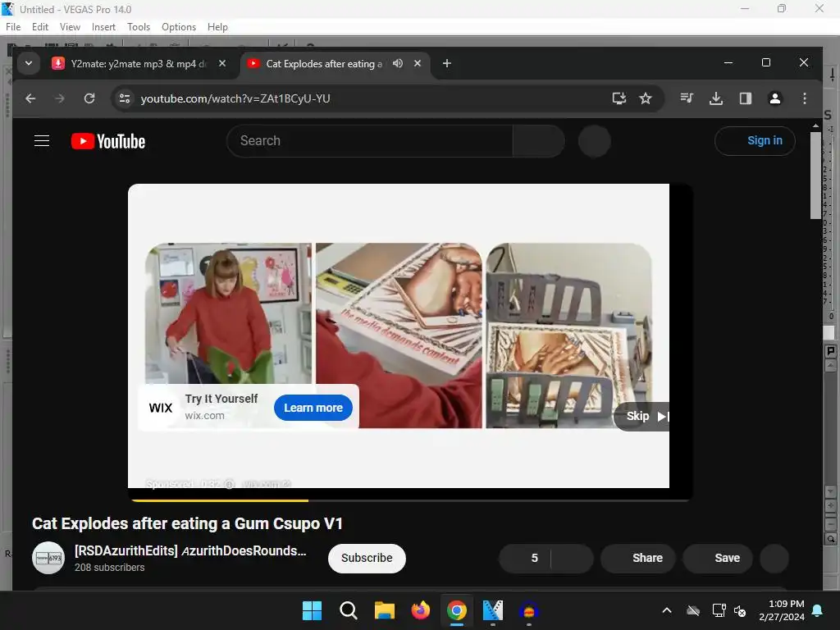
Task: Share the video
Action: (638, 558)
